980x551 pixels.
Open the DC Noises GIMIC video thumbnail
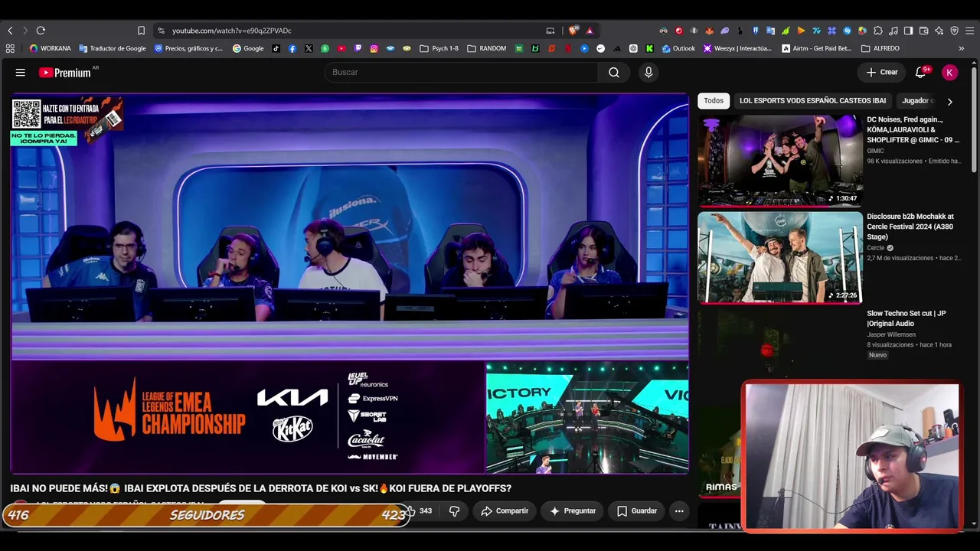(780, 161)
